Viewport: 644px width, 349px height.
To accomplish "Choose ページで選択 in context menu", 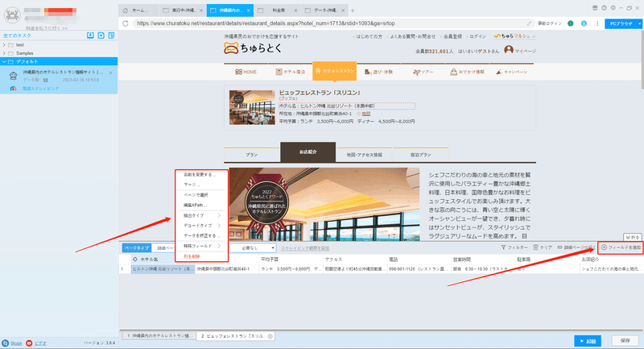I will pos(196,195).
